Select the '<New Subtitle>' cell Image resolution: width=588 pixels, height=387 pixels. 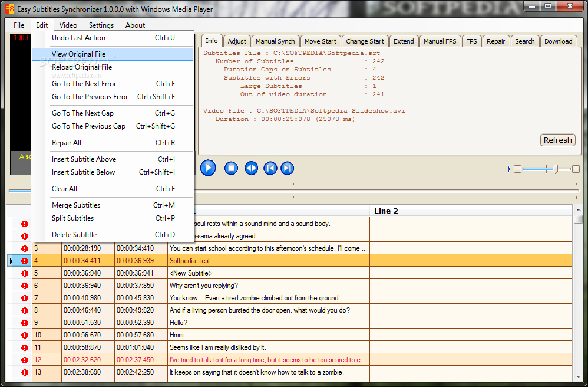tap(269, 273)
